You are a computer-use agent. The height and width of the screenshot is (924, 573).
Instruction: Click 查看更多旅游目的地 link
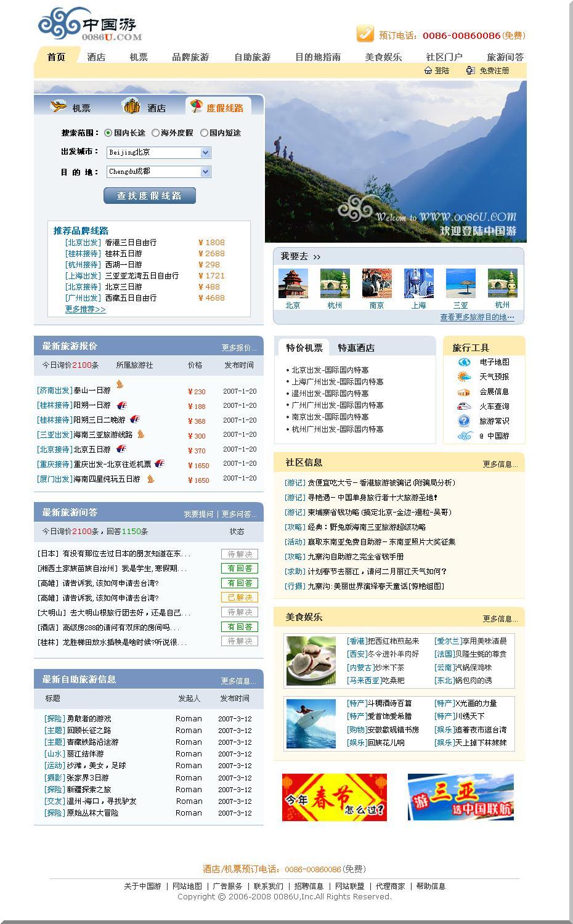477,317
